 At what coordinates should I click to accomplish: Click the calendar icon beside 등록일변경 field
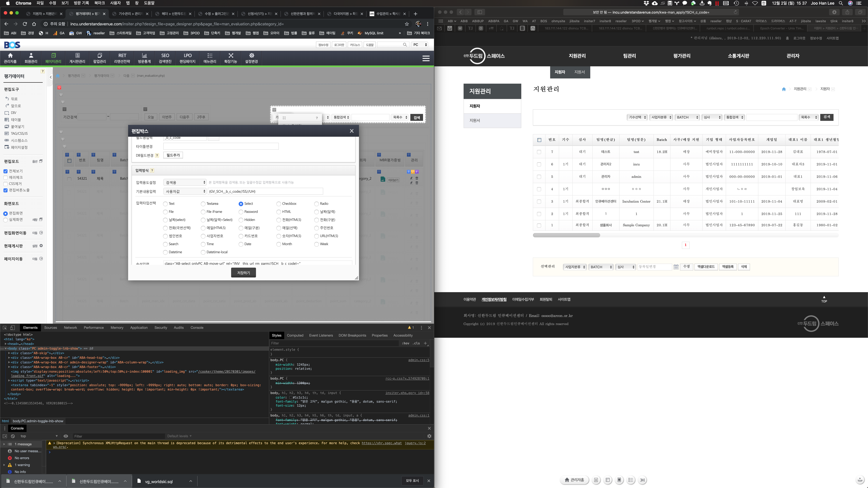pyautogui.click(x=676, y=267)
